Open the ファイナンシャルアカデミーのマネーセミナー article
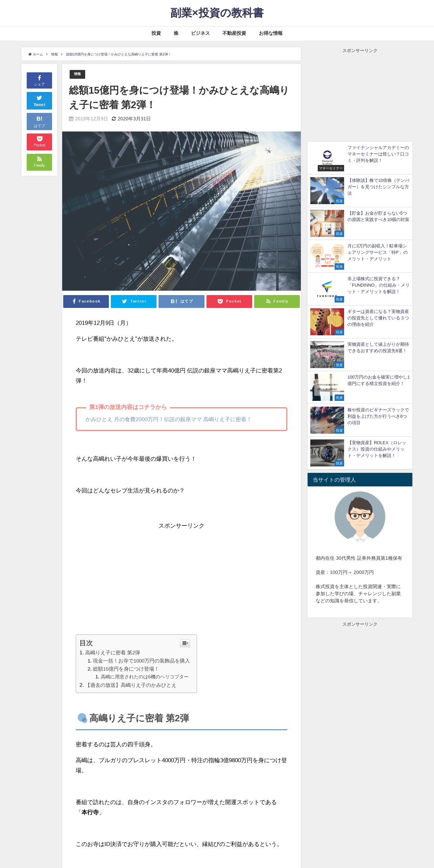Screen dimensions: 434x868 click(x=378, y=154)
